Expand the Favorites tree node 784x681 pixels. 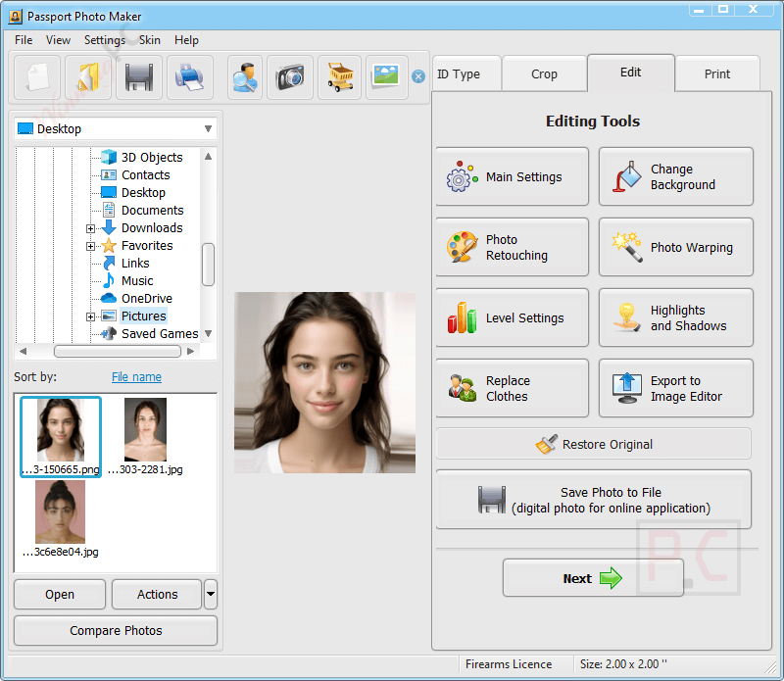click(90, 246)
